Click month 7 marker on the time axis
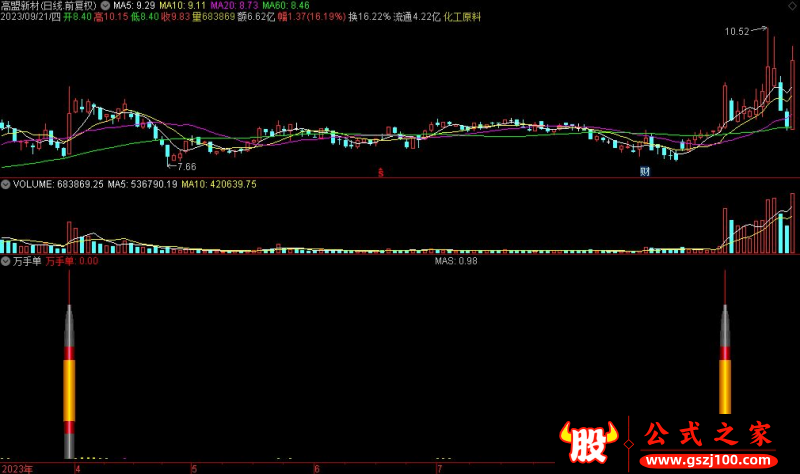The image size is (800, 474). coord(439,469)
